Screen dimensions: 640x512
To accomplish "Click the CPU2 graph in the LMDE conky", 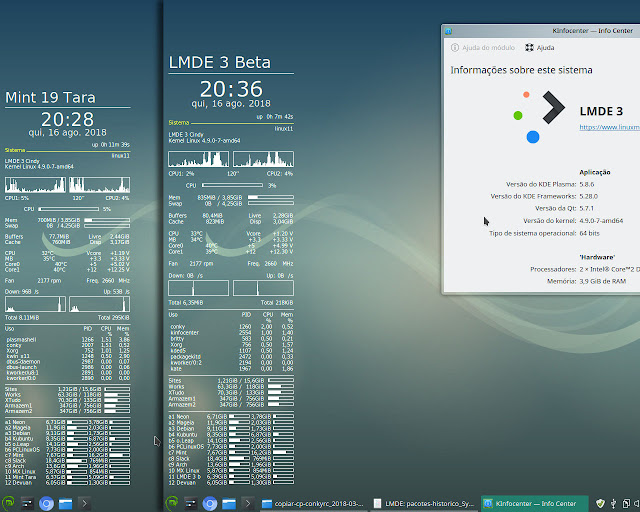I will click(263, 159).
